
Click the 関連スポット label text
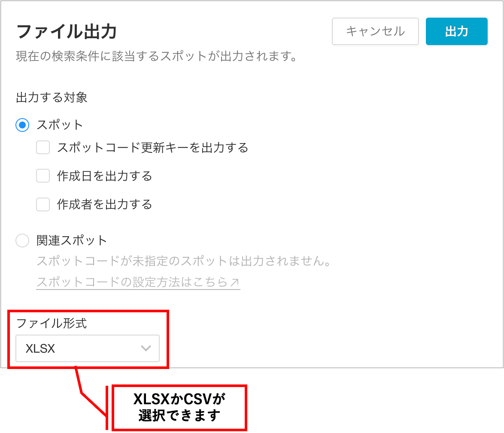pos(71,240)
